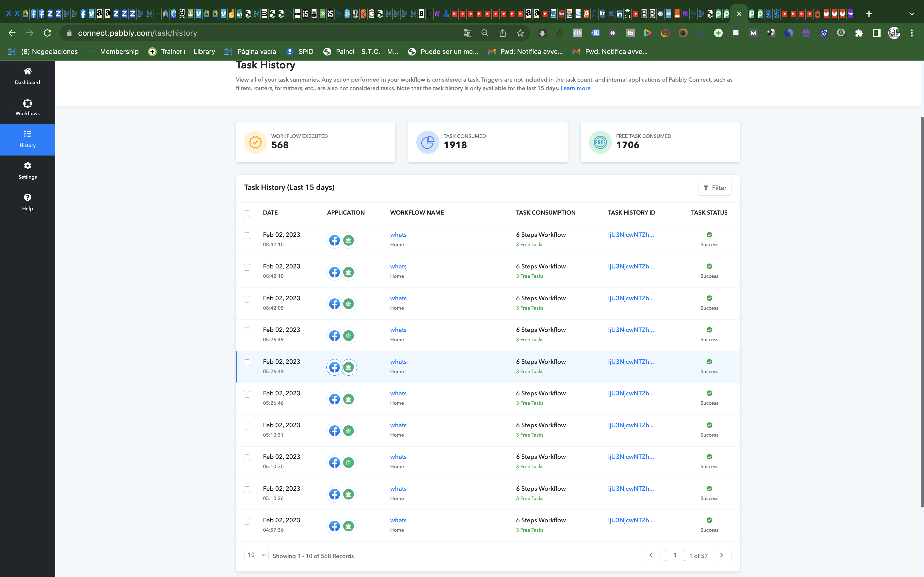Open the Help question mark icon
Screen dimensions: 924x577
click(x=28, y=197)
